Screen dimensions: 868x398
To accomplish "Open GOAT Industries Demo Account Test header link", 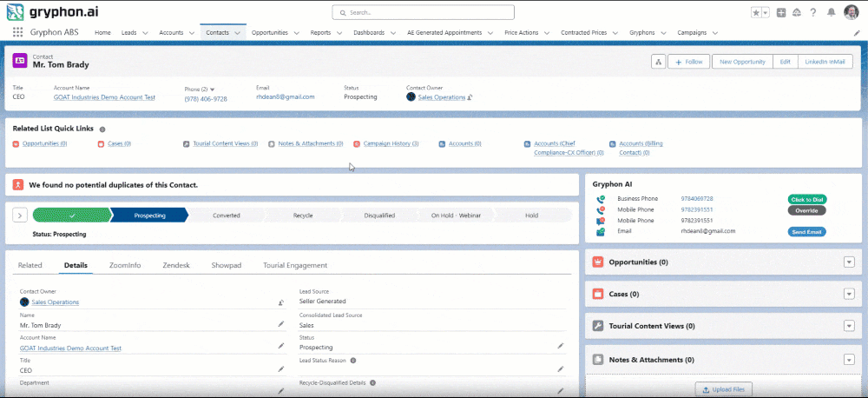I will pyautogui.click(x=104, y=97).
